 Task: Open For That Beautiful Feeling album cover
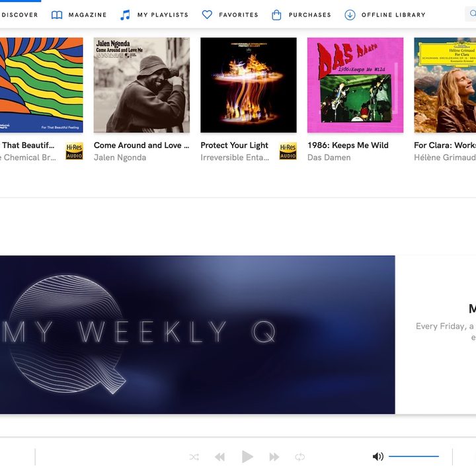click(x=41, y=85)
